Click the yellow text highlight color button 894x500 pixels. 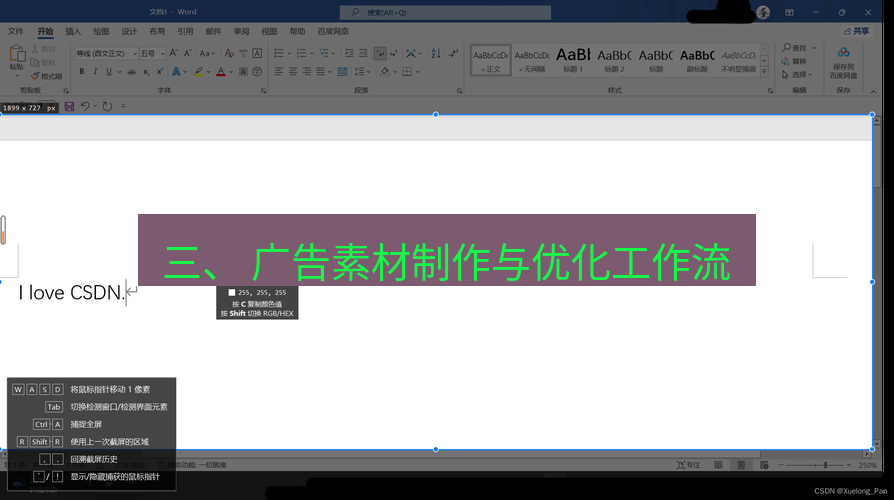click(x=198, y=71)
